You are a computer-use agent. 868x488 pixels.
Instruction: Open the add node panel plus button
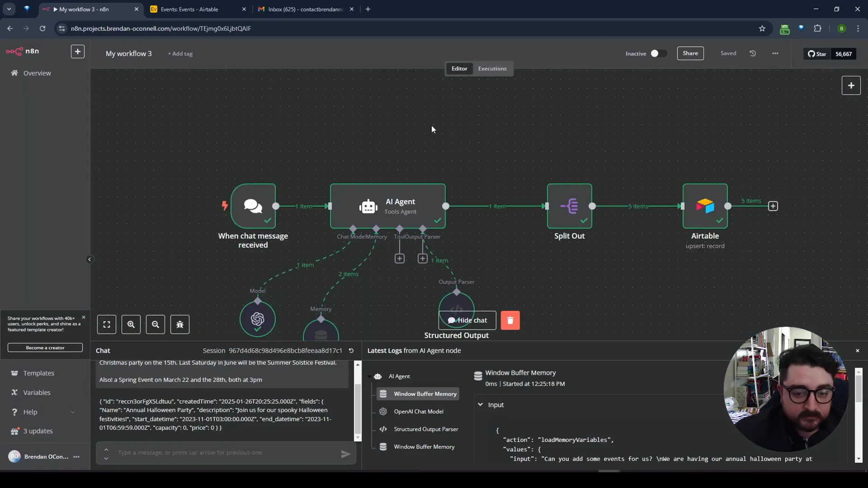click(851, 85)
